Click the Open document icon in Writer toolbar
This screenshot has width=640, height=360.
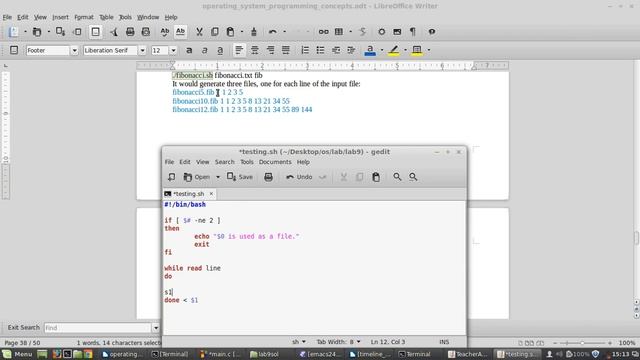tap(37, 31)
